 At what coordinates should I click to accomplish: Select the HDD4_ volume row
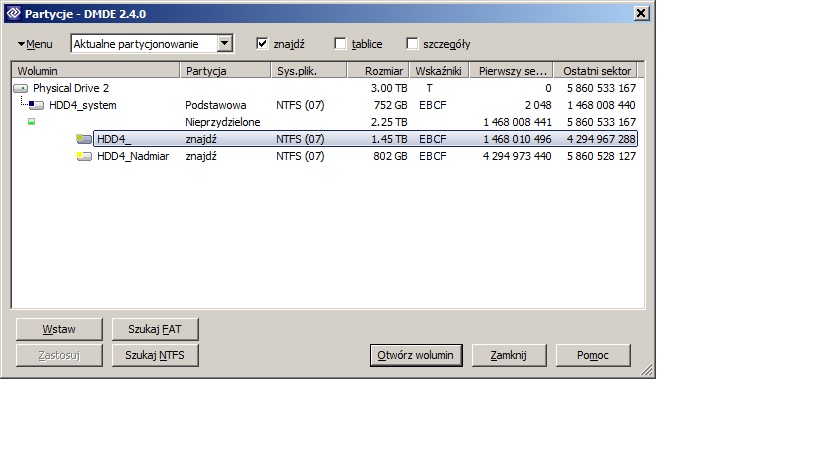[365, 139]
